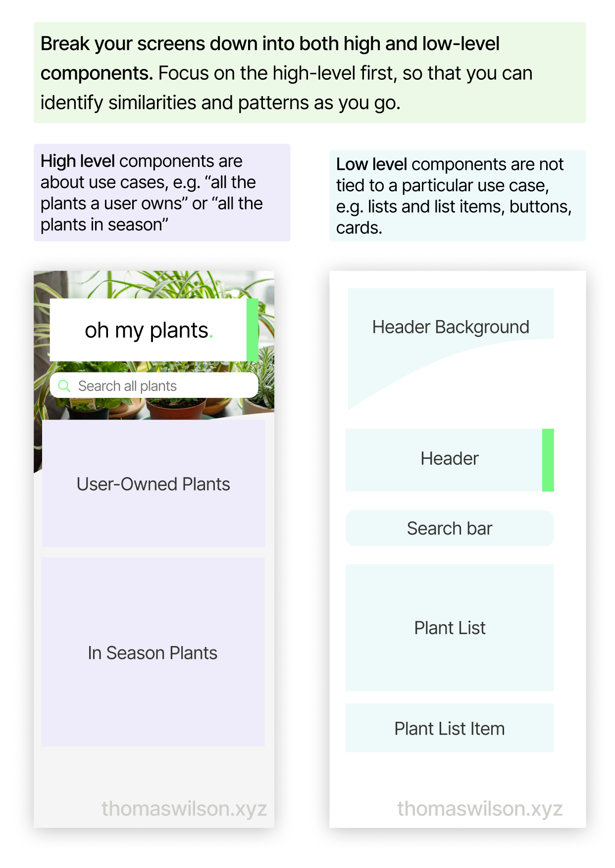This screenshot has height=868, width=615.
Task: Click the green magnifier search icon
Action: [x=64, y=386]
